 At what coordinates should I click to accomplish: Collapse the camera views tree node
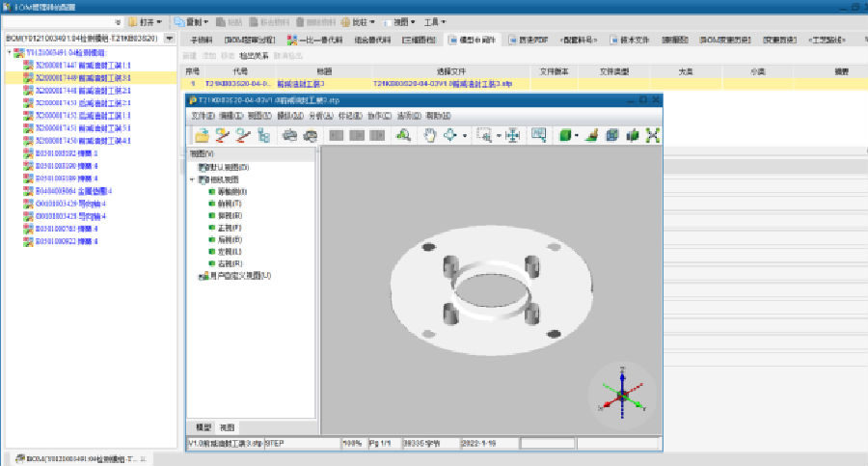coord(192,179)
